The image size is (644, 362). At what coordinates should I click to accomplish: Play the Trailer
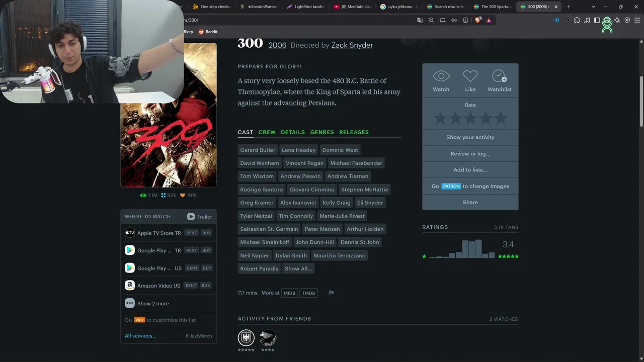(x=200, y=217)
